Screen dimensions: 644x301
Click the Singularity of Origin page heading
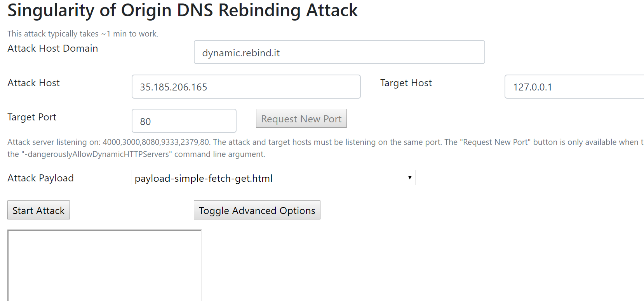click(x=182, y=10)
